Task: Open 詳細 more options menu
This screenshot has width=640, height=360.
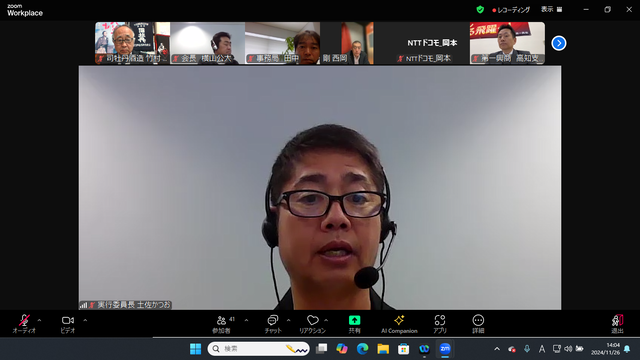Action: point(478,324)
